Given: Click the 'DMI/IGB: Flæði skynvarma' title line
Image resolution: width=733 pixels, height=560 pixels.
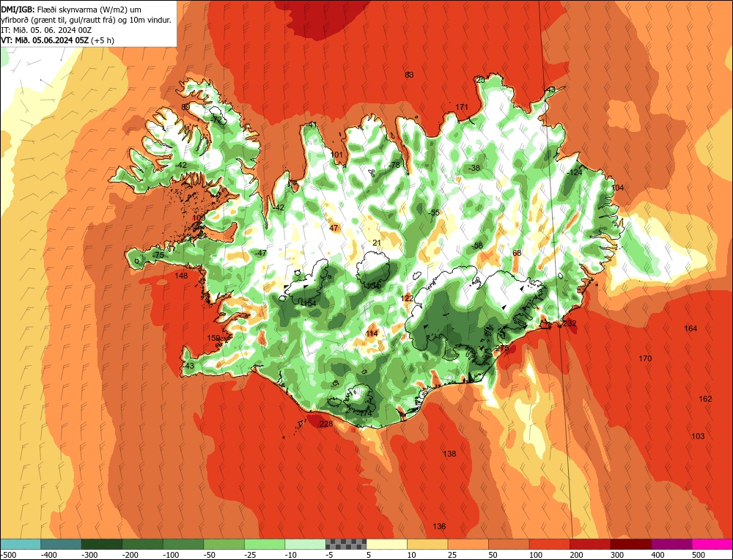Looking at the screenshot, I should [x=72, y=10].
